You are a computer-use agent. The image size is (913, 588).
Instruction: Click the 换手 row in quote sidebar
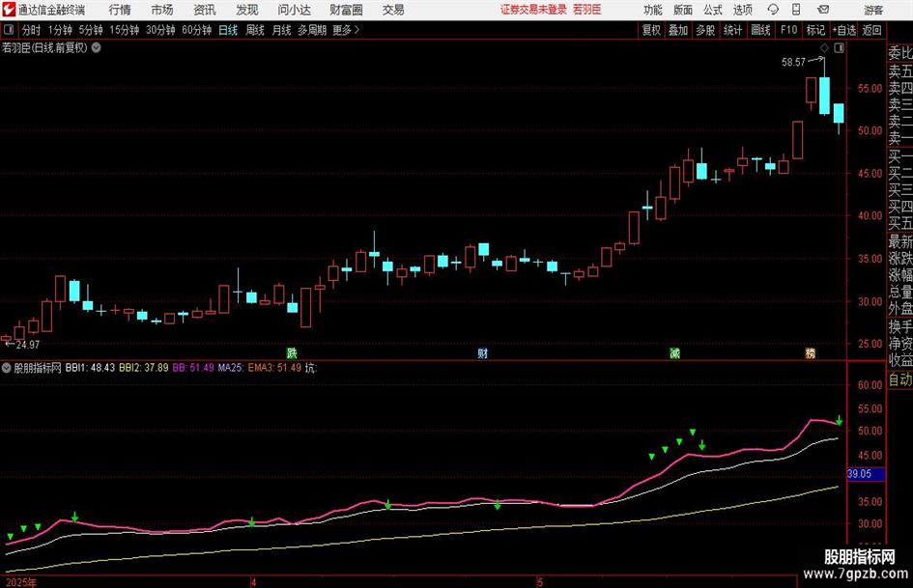point(900,326)
